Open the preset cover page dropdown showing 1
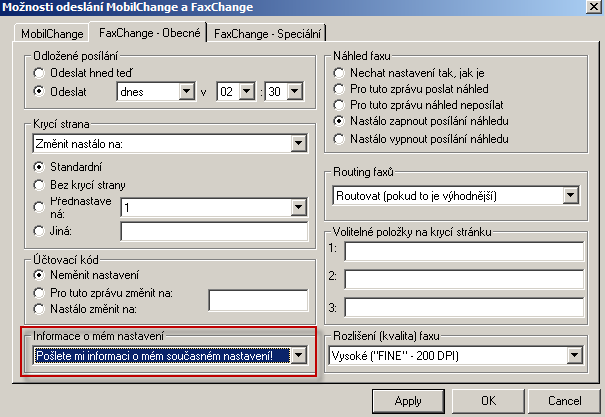The height and width of the screenshot is (417, 605). 298,208
